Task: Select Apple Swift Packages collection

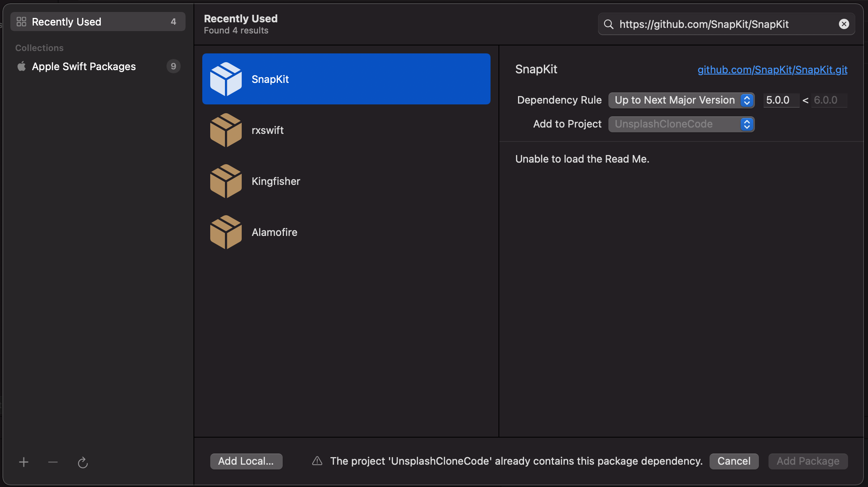Action: 84,66
